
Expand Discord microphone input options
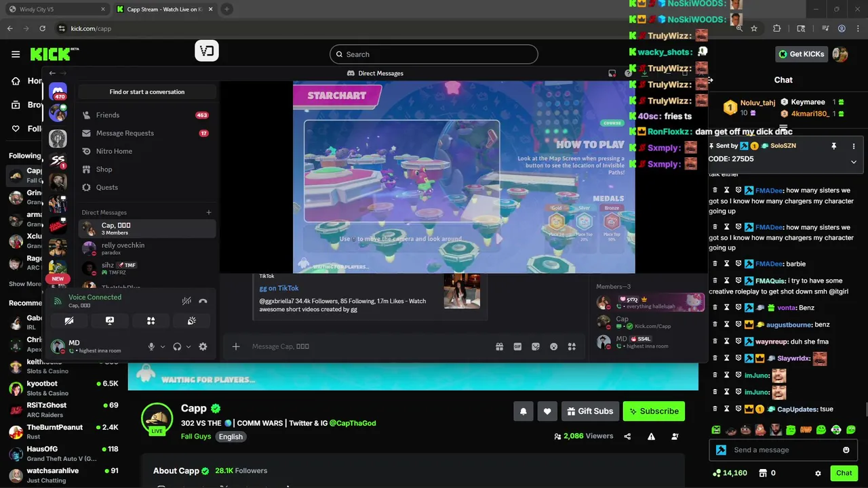(x=163, y=346)
